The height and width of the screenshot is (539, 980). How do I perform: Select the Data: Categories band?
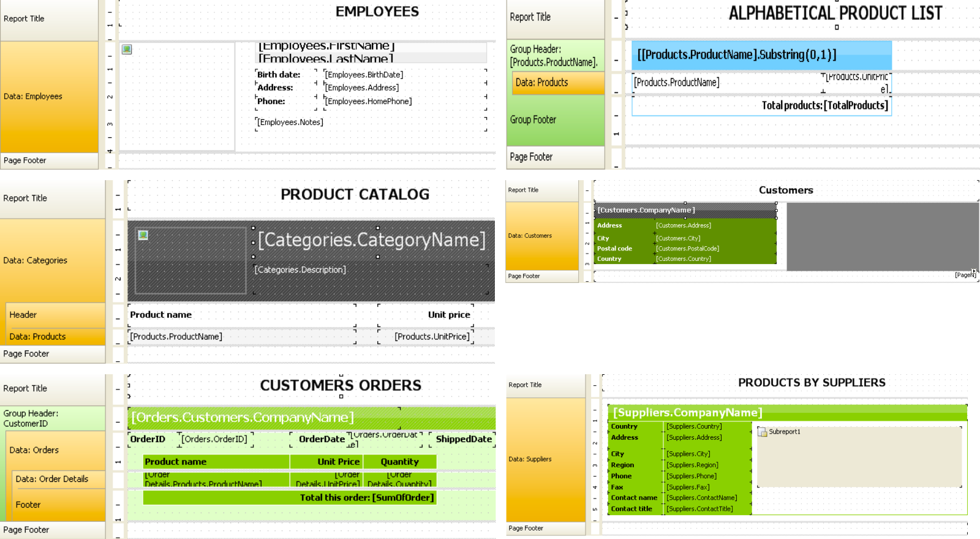point(52,260)
